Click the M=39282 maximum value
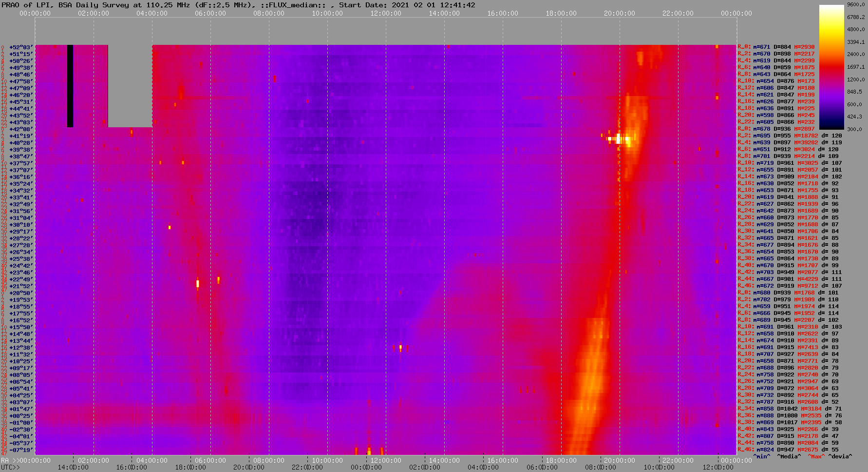Viewport: 868px width, 472px height. click(x=806, y=142)
